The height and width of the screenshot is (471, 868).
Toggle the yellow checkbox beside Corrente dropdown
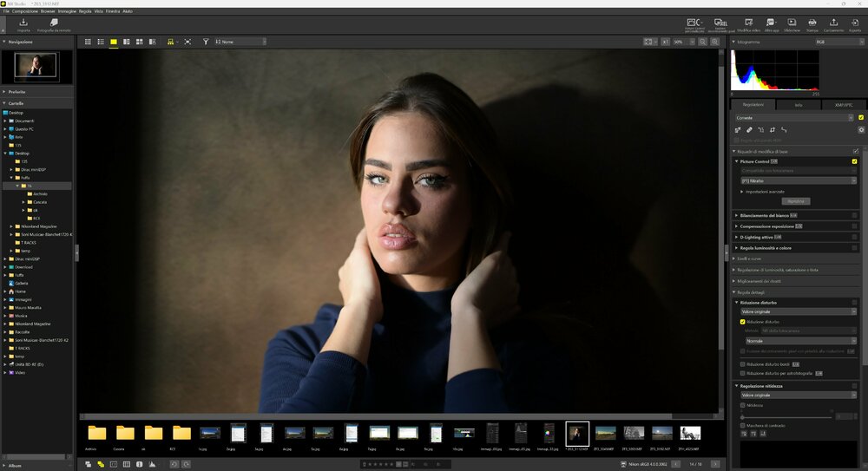pos(861,117)
